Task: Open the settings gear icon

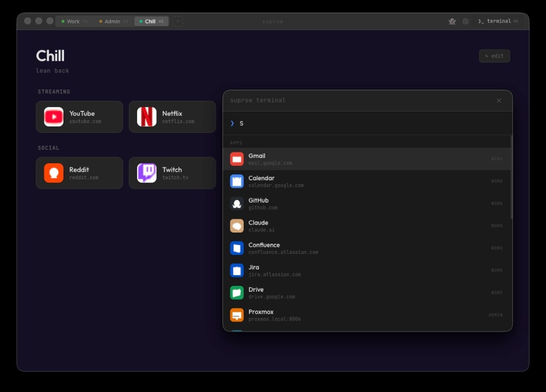Action: (x=465, y=21)
